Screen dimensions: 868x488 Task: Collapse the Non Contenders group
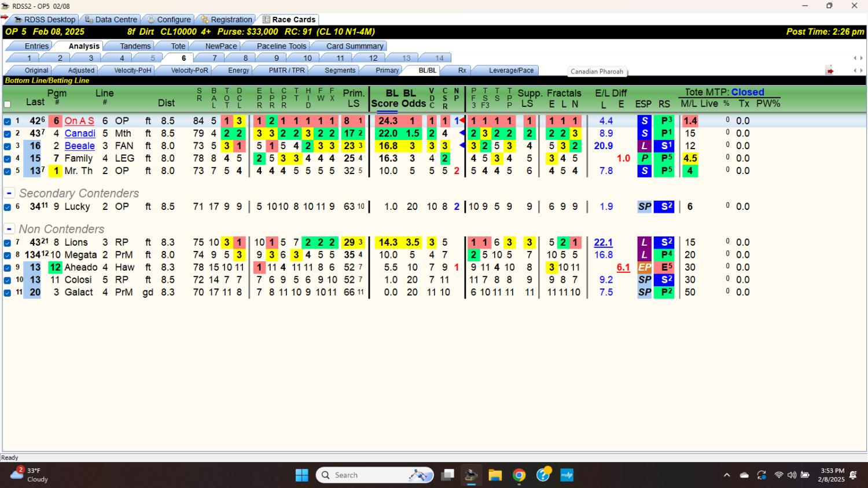(x=9, y=229)
